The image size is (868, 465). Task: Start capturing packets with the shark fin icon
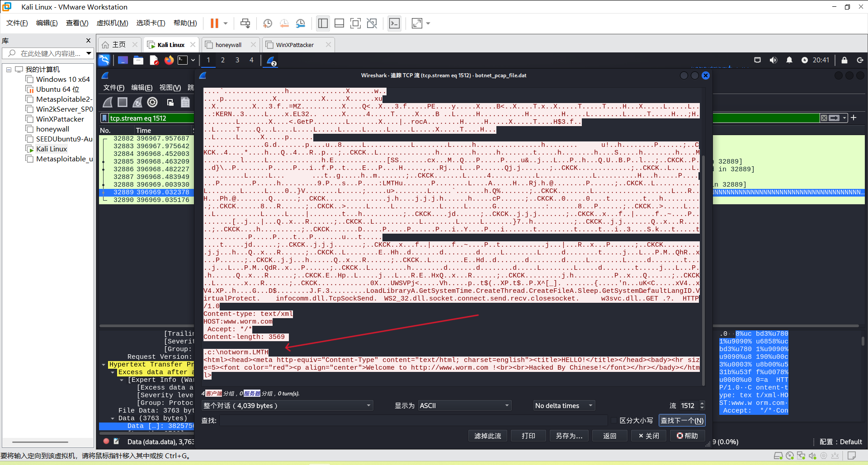108,103
